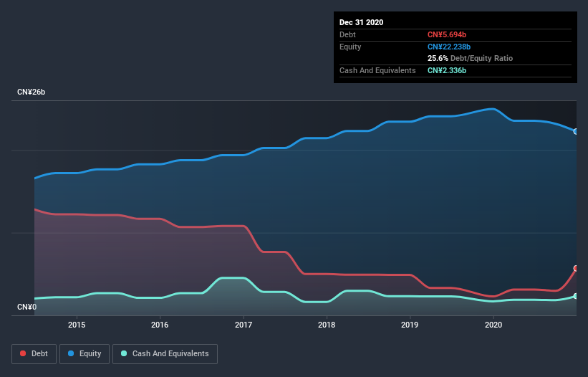Click the red Debt legend dot
The image size is (588, 377).
click(x=23, y=353)
